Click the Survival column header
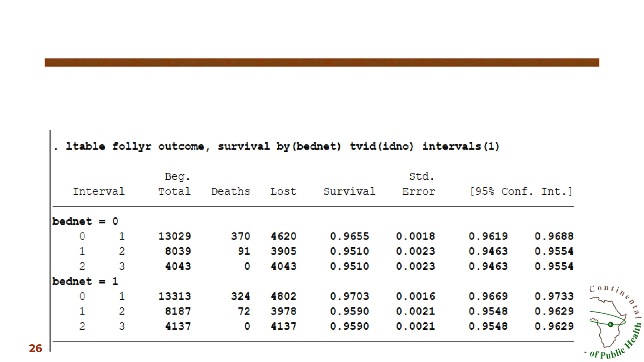644x362 pixels. [x=349, y=191]
